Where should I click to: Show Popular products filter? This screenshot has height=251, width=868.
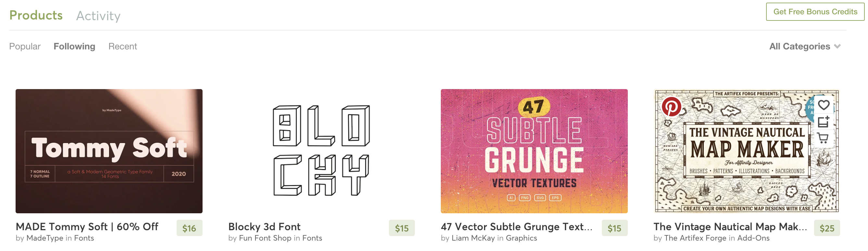point(25,46)
